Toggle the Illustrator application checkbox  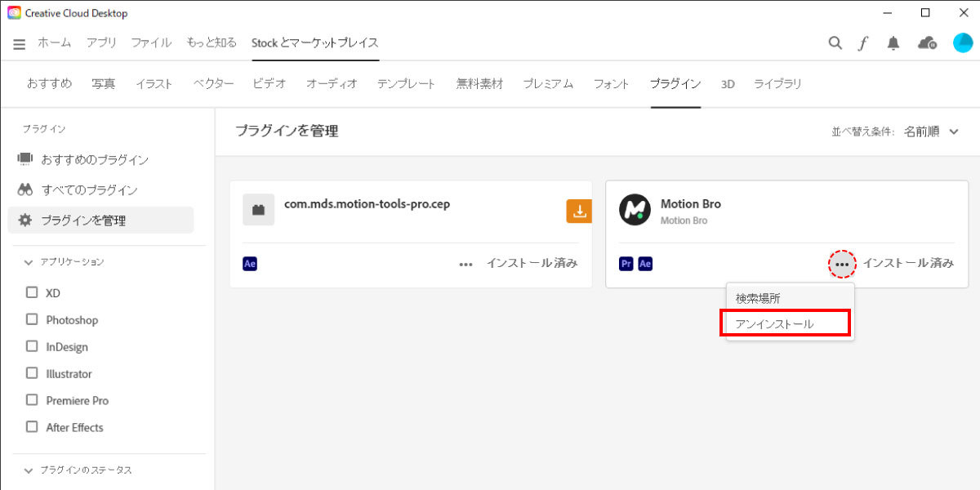[32, 373]
